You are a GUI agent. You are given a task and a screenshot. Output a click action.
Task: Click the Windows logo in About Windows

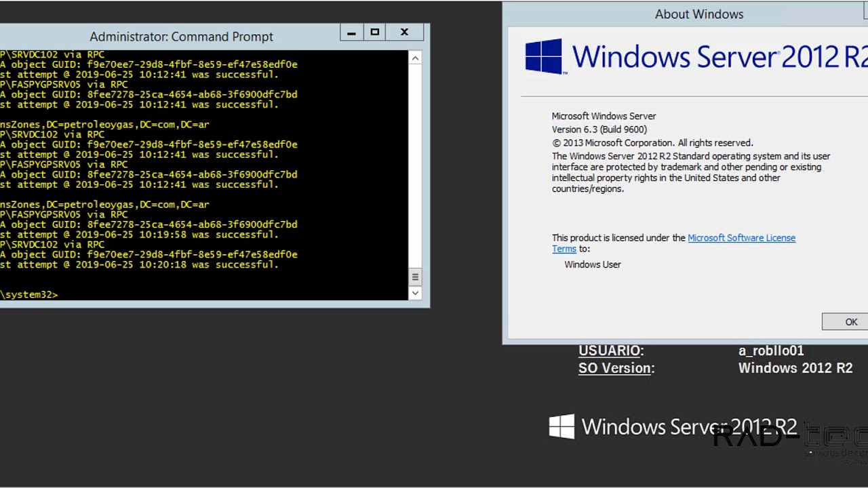pos(544,56)
